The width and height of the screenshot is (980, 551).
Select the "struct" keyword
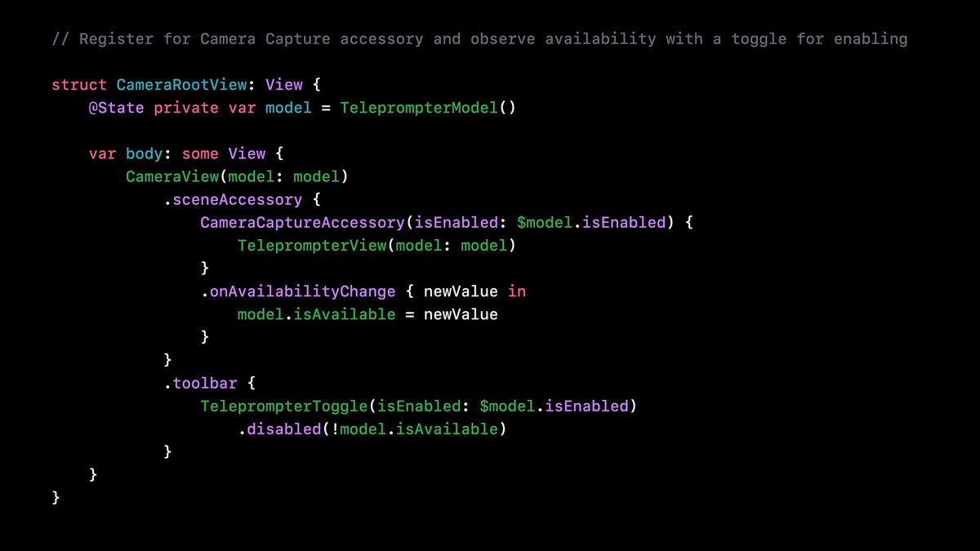point(79,85)
